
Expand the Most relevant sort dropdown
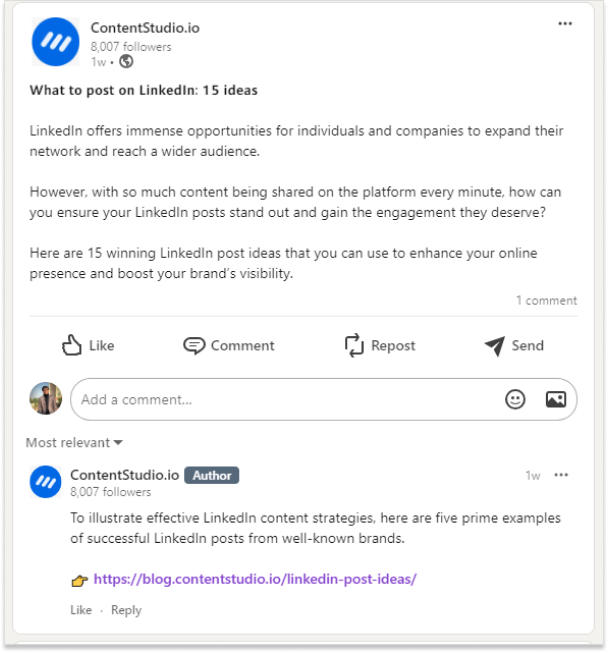click(x=74, y=442)
